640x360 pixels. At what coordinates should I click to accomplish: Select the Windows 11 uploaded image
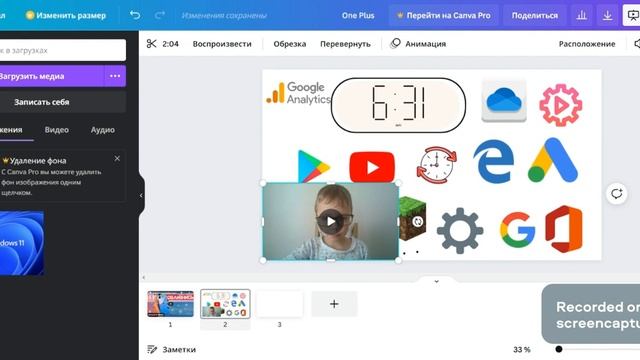coord(22,243)
